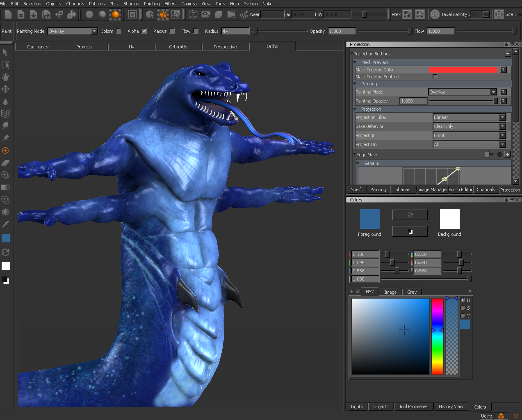Select the S radio button in color picker
The width and height of the screenshot is (522, 420).
463,308
